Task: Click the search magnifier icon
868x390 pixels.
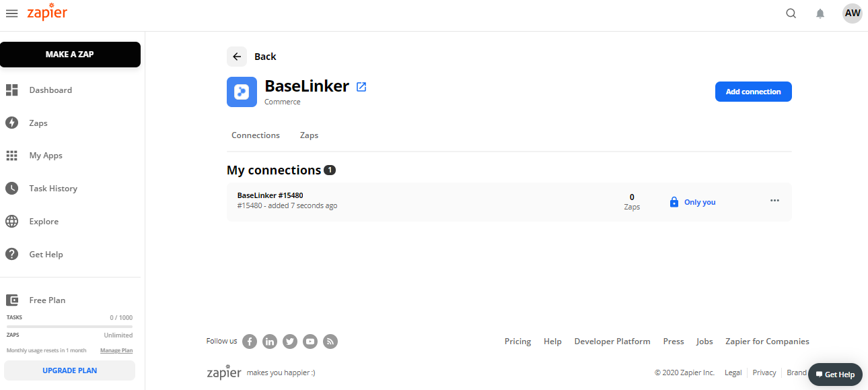Action: coord(791,13)
